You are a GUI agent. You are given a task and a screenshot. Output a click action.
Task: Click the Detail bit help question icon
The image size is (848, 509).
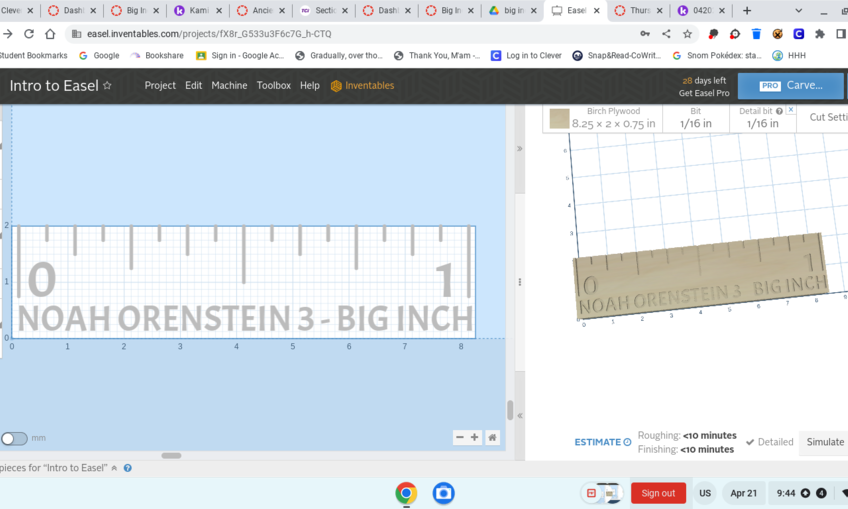click(779, 111)
